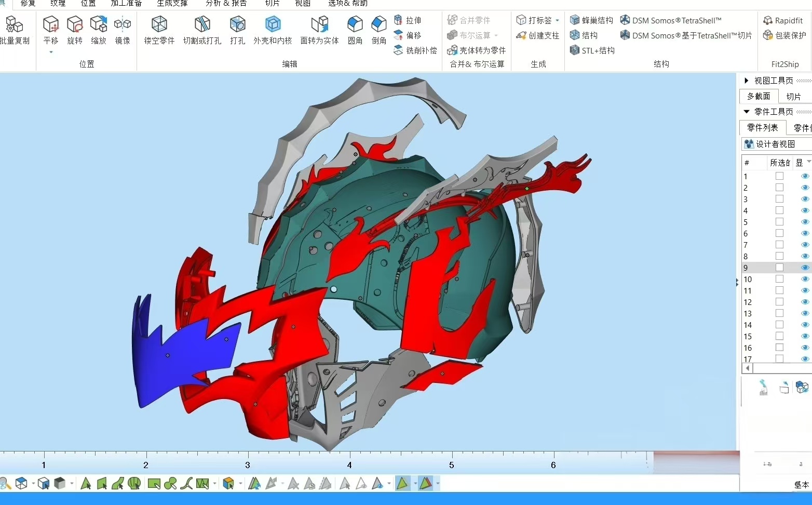This screenshot has width=812, height=505.
Task: Click the scroll-left arrow of parts list
Action: [x=747, y=368]
